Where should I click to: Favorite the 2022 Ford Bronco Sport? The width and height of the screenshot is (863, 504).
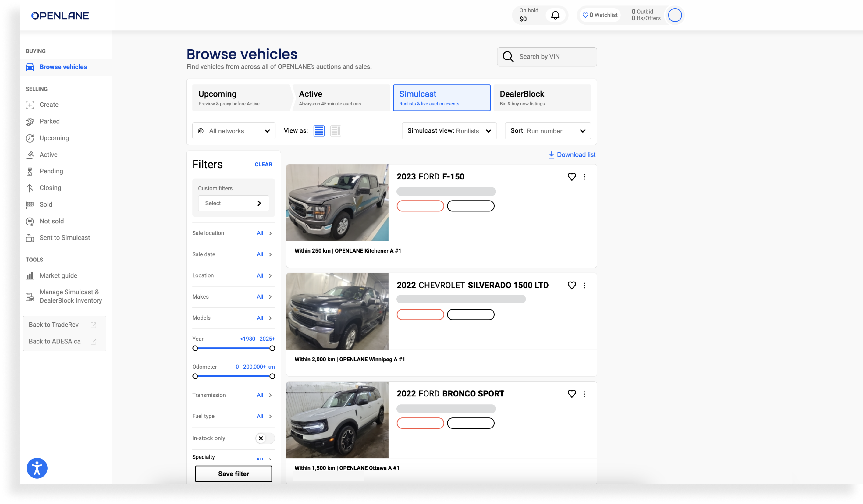point(572,394)
